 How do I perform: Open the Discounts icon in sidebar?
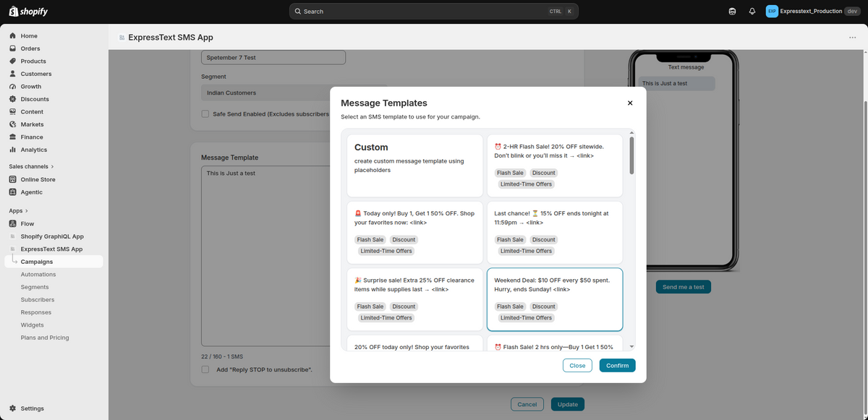tap(13, 99)
